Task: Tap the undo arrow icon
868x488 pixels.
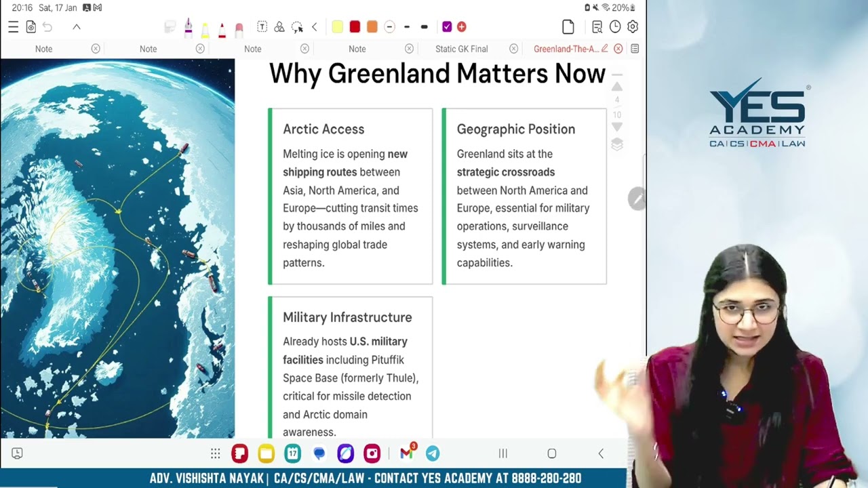Action: pyautogui.click(x=47, y=27)
